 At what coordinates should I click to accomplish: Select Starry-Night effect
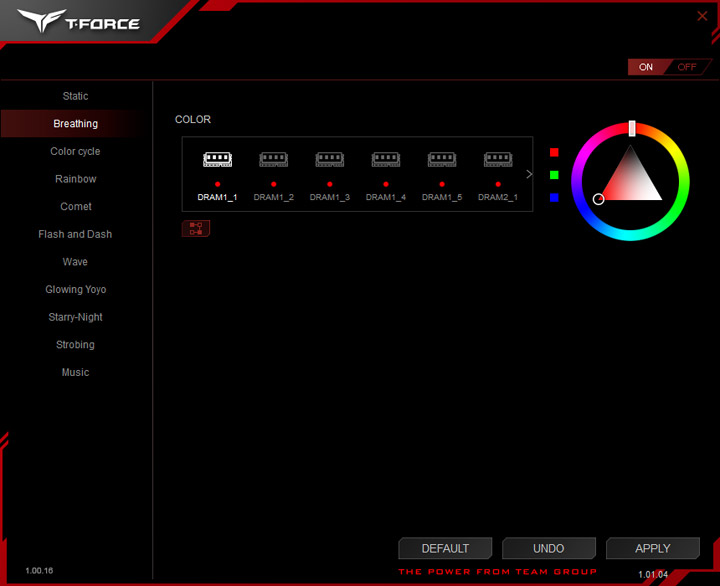(76, 316)
